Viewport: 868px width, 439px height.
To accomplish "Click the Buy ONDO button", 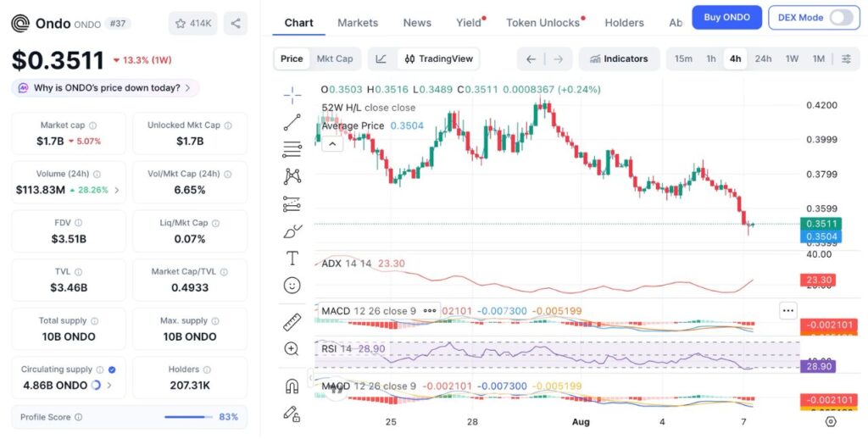I will [726, 17].
